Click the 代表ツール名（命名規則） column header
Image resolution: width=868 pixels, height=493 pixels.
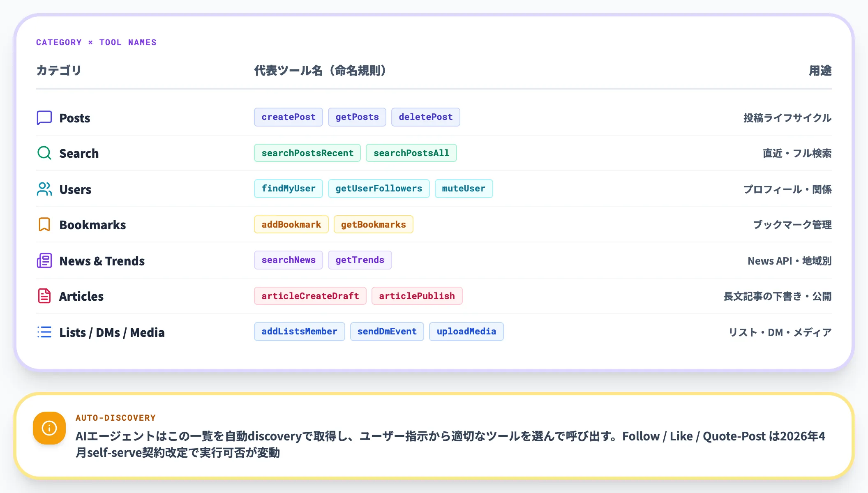pyautogui.click(x=320, y=71)
